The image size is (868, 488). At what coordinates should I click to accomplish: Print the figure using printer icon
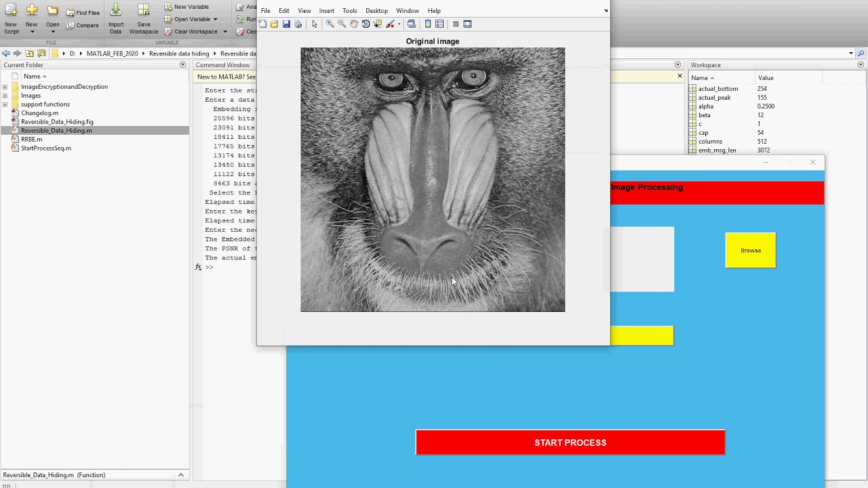click(298, 24)
